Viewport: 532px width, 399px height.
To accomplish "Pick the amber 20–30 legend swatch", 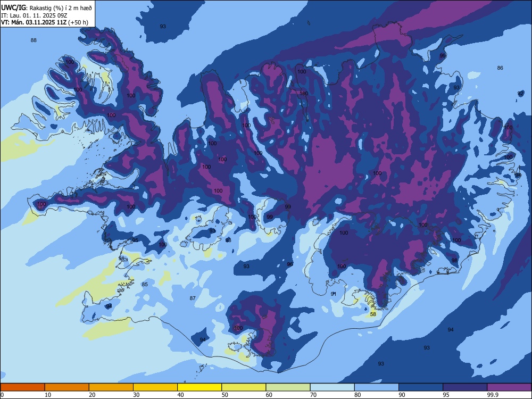I will (x=111, y=387).
